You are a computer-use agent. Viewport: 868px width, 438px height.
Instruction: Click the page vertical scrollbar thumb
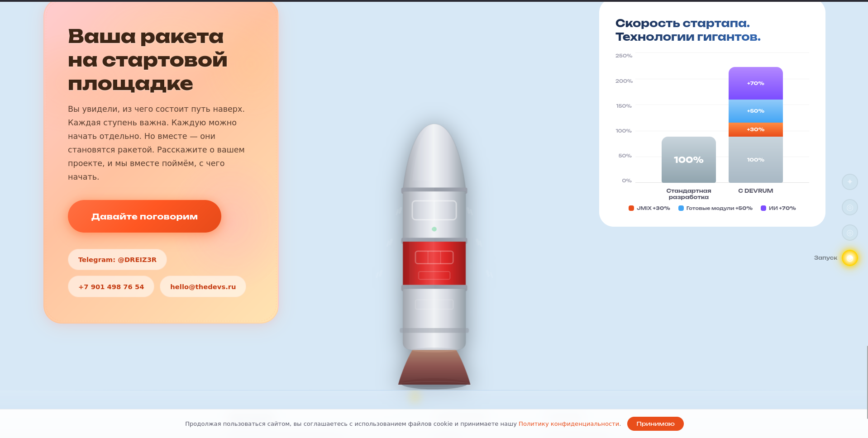(x=867, y=382)
